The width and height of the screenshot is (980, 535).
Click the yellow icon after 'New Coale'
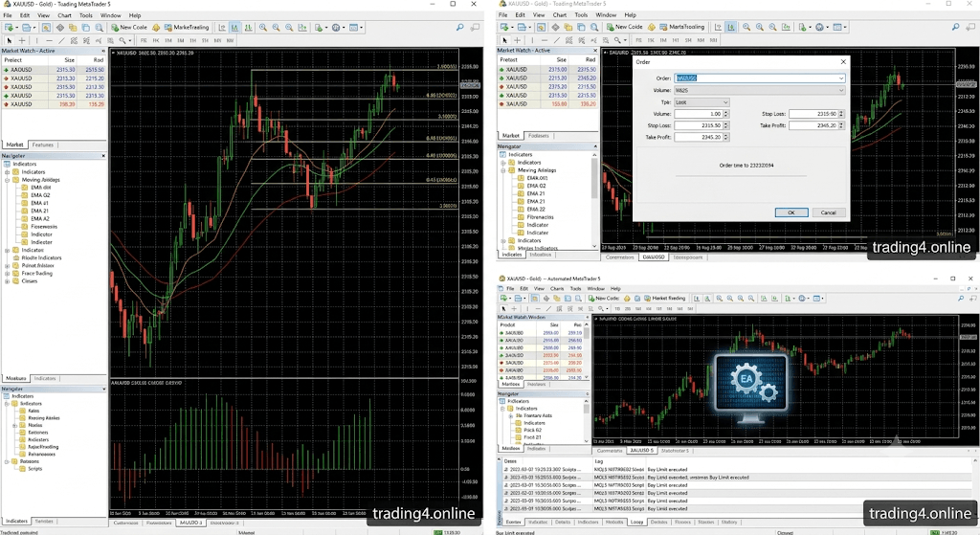click(156, 28)
